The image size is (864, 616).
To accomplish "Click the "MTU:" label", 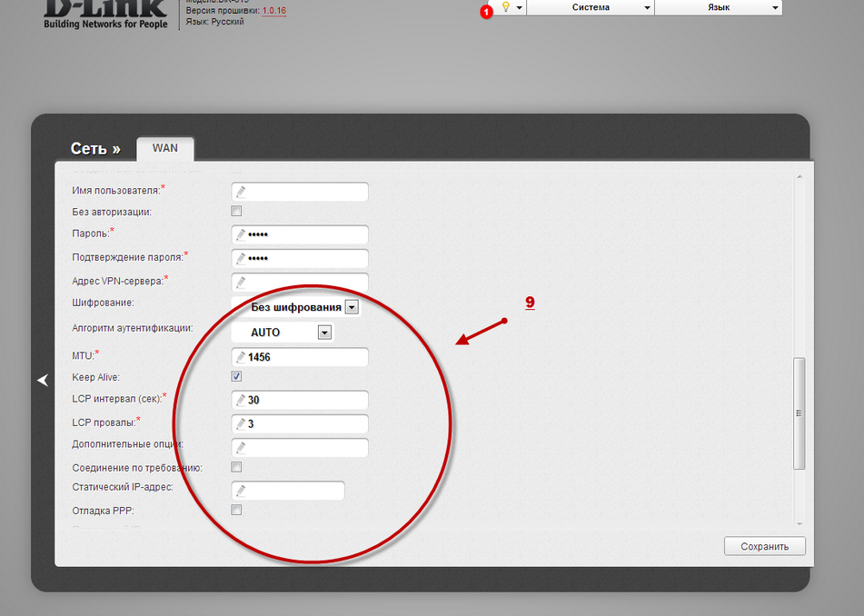I will [84, 356].
